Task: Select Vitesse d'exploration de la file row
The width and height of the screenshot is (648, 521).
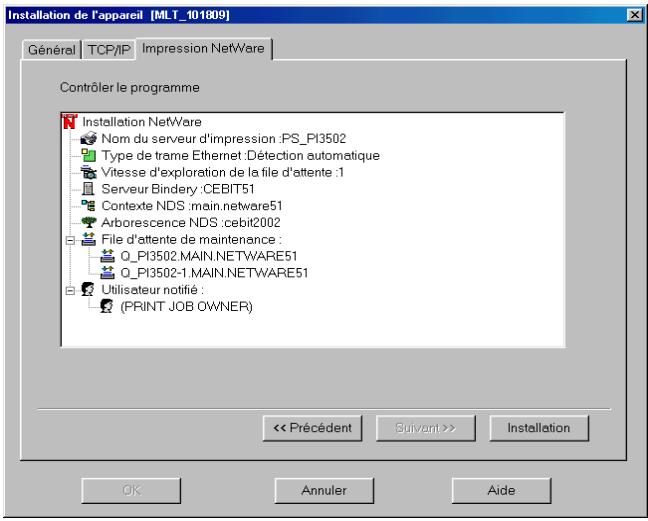Action: click(222, 172)
